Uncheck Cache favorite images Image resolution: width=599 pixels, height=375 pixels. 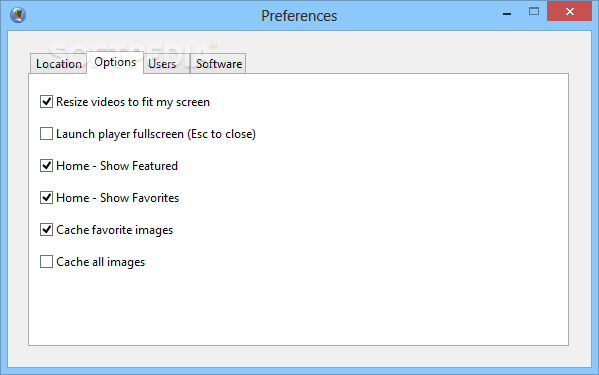(x=46, y=230)
